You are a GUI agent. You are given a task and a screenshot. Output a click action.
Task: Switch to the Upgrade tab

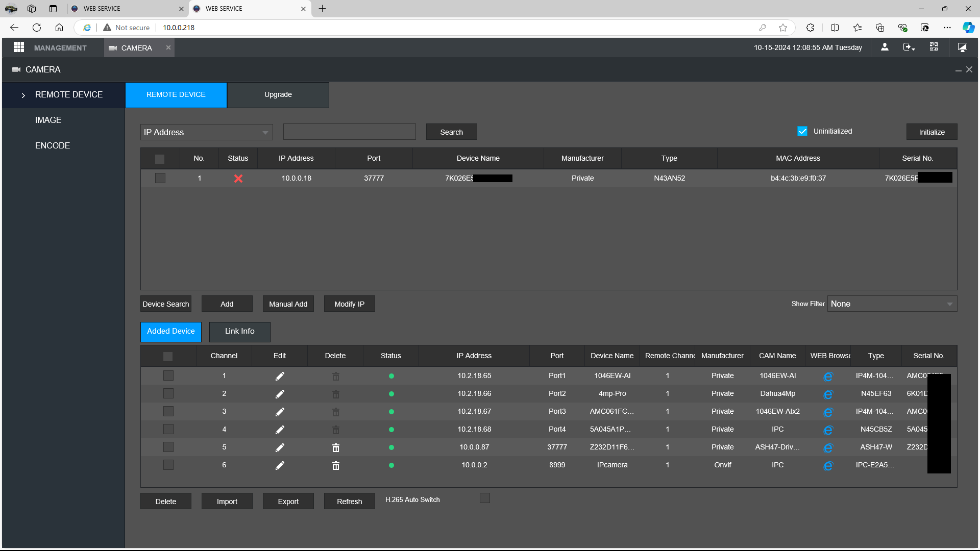tap(278, 95)
